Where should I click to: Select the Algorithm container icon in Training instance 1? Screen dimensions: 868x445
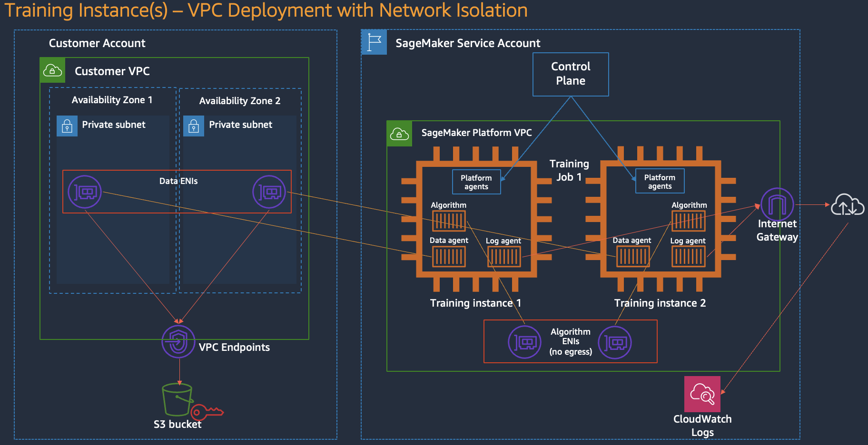[x=449, y=221]
